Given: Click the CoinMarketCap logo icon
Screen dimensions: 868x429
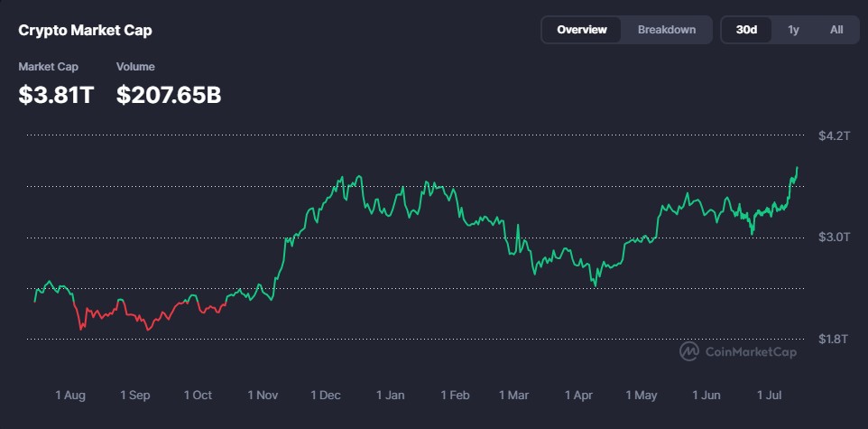Looking at the screenshot, I should (689, 351).
